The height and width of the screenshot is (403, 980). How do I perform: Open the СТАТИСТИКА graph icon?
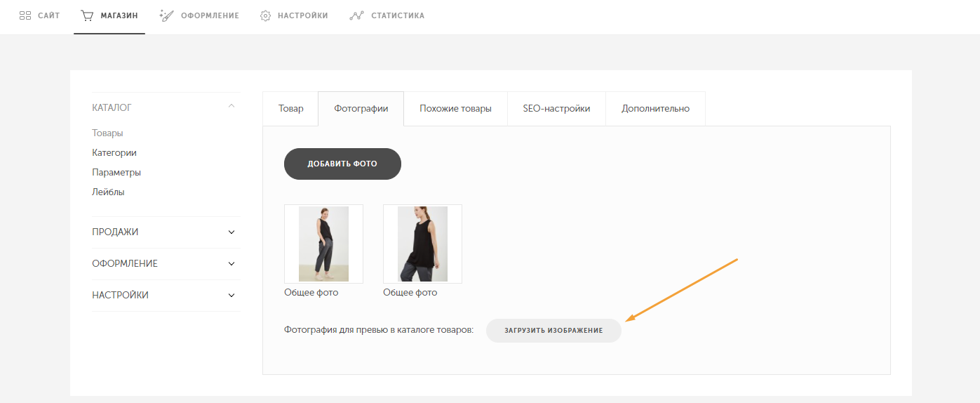(x=356, y=15)
